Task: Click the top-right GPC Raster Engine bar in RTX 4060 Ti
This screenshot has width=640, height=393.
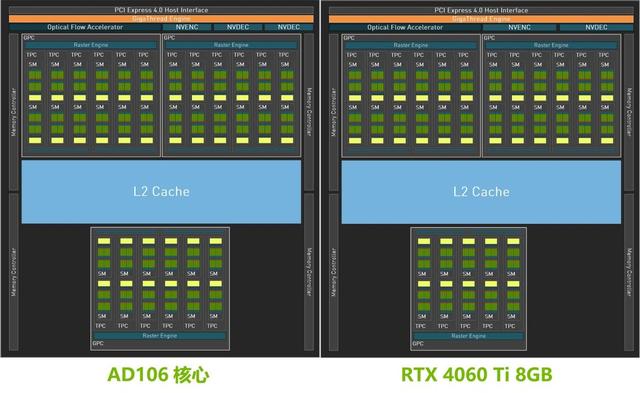Action: pyautogui.click(x=551, y=45)
